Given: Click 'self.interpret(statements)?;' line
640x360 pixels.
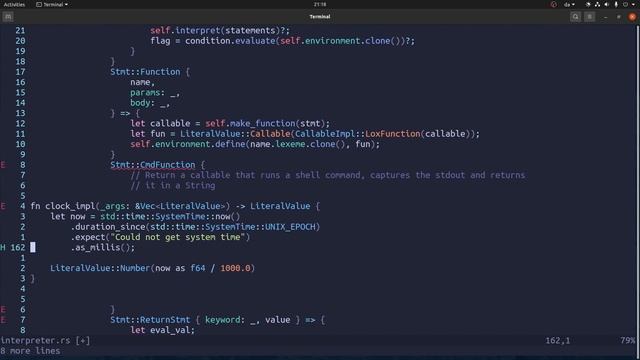Looking at the screenshot, I should 220,31.
